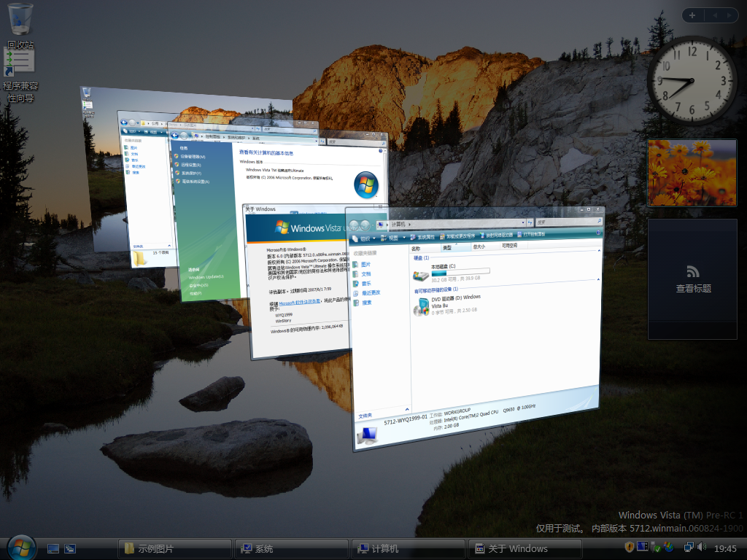Open the 视图 views dropdown arrow

(403, 237)
